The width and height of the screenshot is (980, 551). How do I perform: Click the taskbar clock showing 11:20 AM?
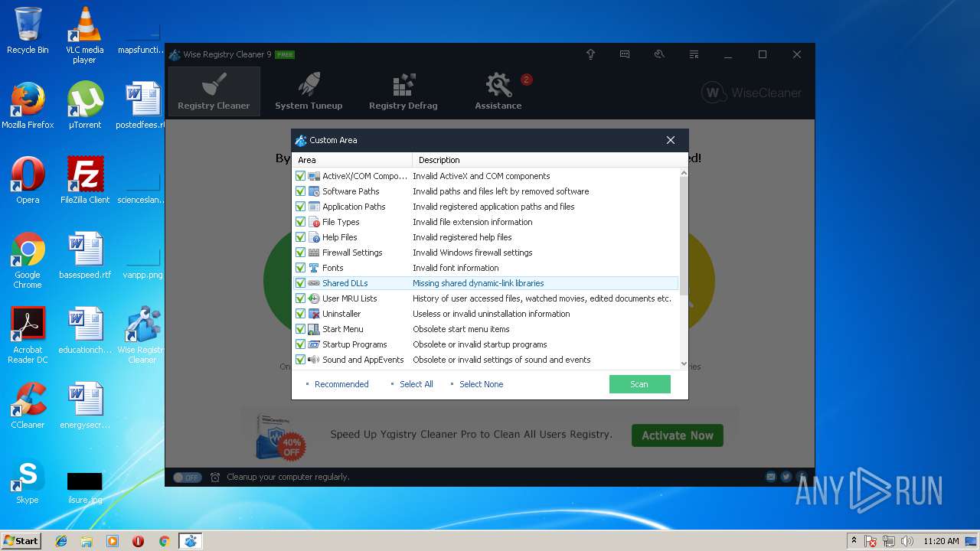(x=941, y=541)
